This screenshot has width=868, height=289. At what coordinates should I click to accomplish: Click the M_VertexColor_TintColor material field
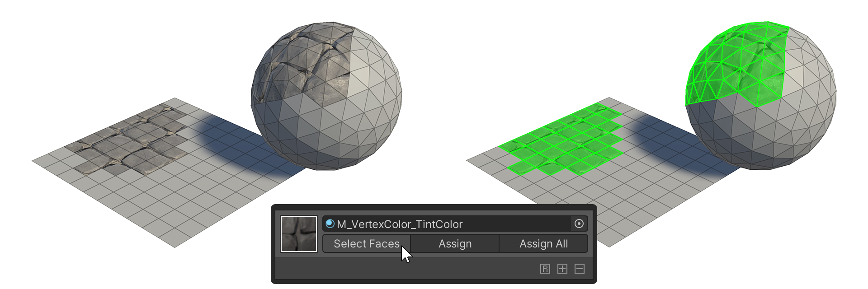pos(455,224)
